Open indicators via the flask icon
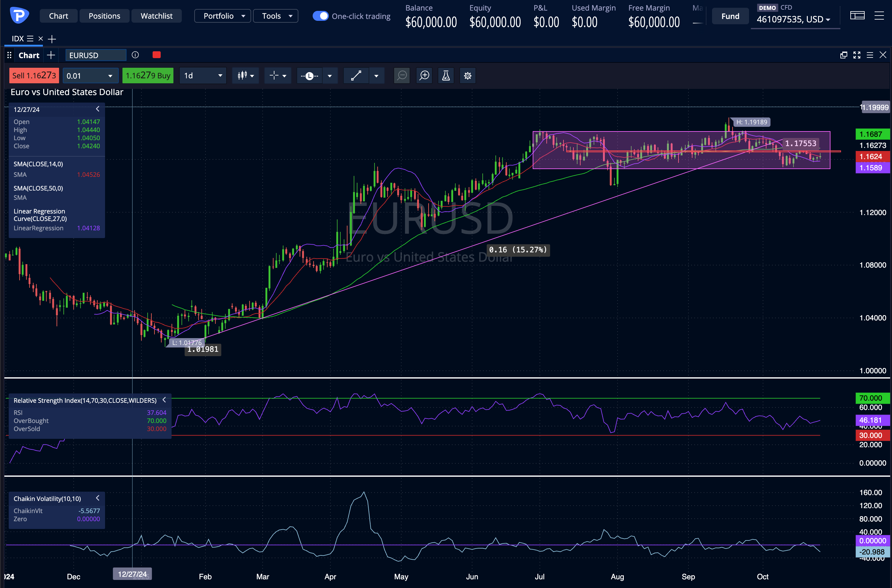The image size is (892, 588). (x=446, y=76)
